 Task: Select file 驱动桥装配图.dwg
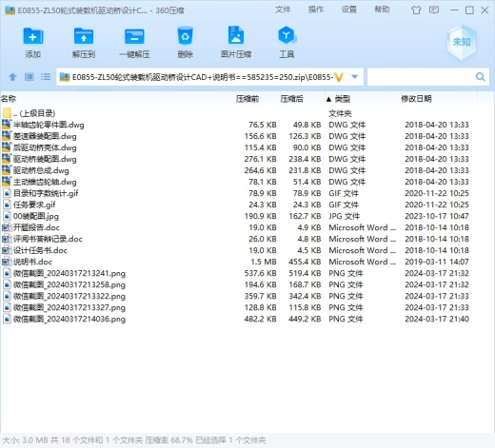pyautogui.click(x=45, y=159)
